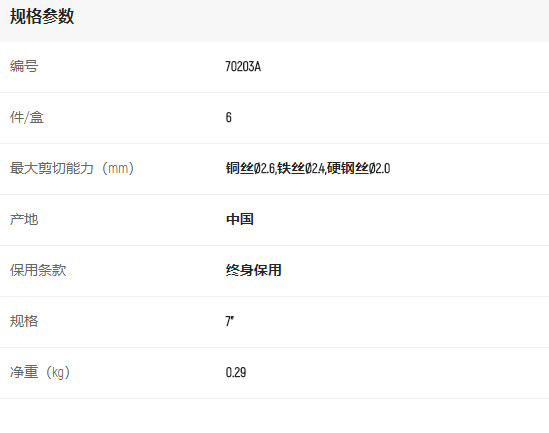This screenshot has height=433, width=549.
Task: Select the 净重 (kg) label
Action: pyautogui.click(x=40, y=372)
